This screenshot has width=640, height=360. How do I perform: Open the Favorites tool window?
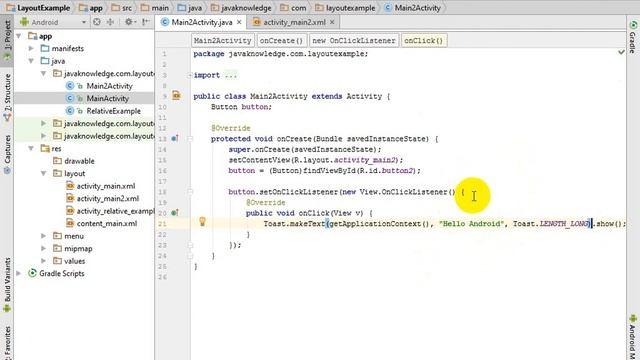pos(7,342)
